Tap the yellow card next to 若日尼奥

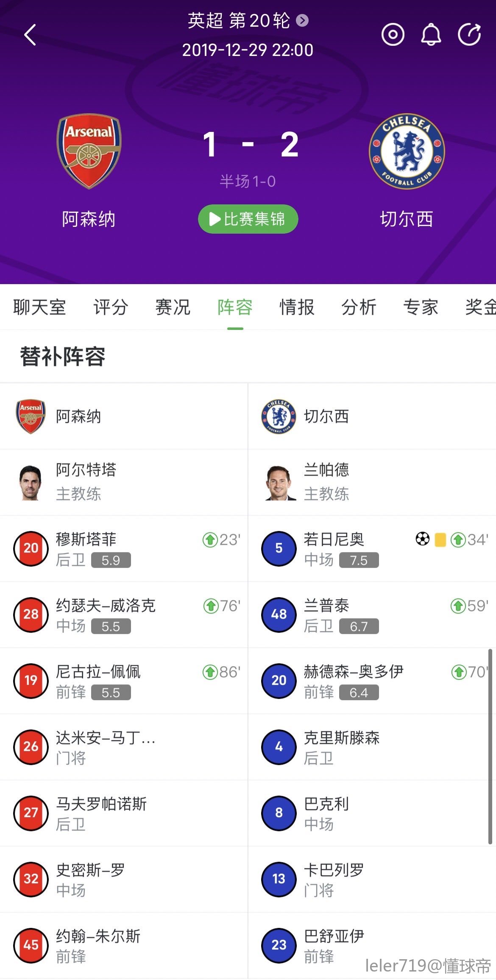coord(440,540)
